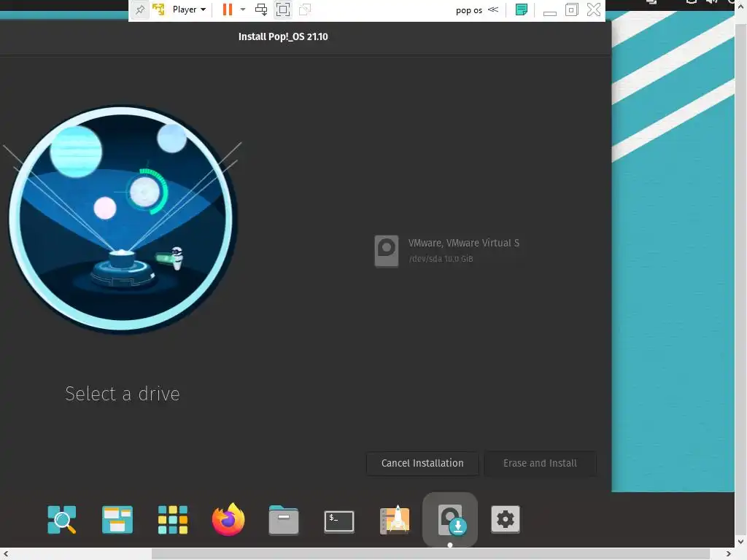Viewport: 747px width, 560px height.
Task: Close the VMware Player window
Action: [x=594, y=9]
